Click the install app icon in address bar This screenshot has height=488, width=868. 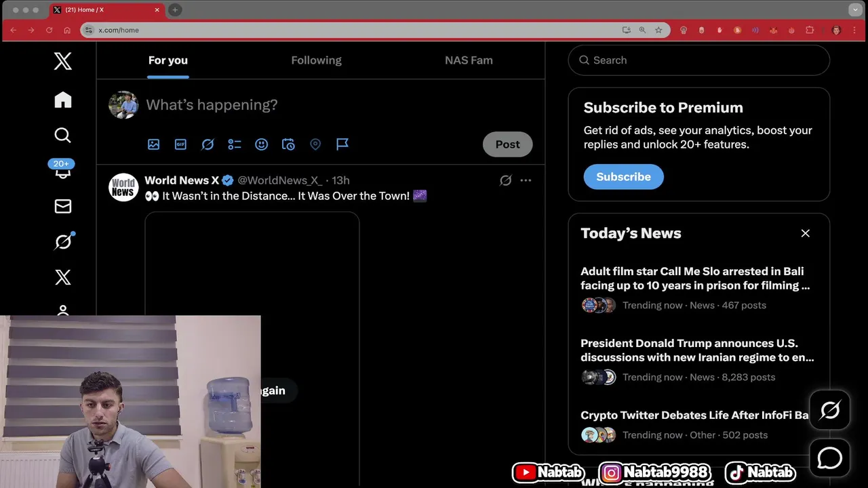(x=627, y=30)
